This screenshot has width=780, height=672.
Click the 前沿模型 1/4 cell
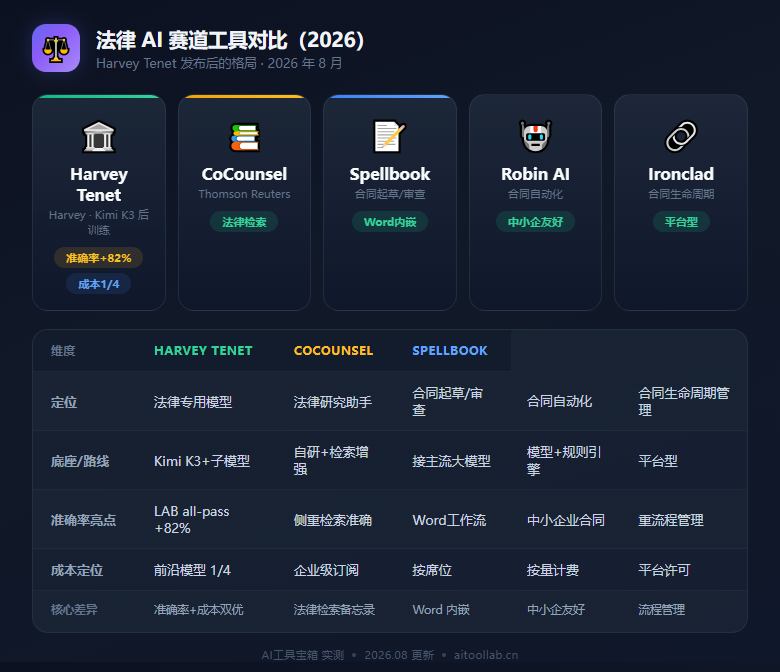(x=192, y=570)
